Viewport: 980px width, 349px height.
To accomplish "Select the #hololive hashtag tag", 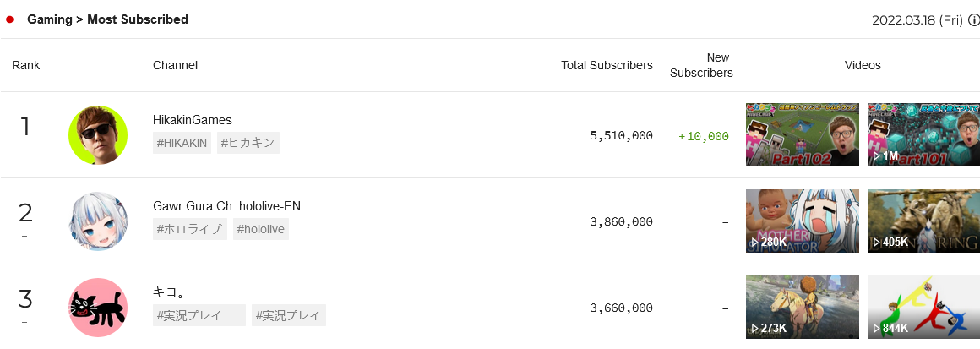I will click(x=261, y=229).
